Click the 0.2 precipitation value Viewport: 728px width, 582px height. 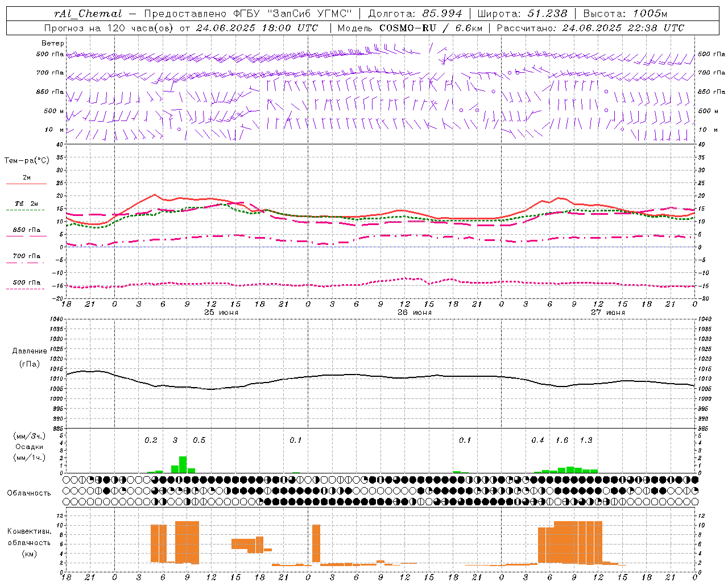151,440
